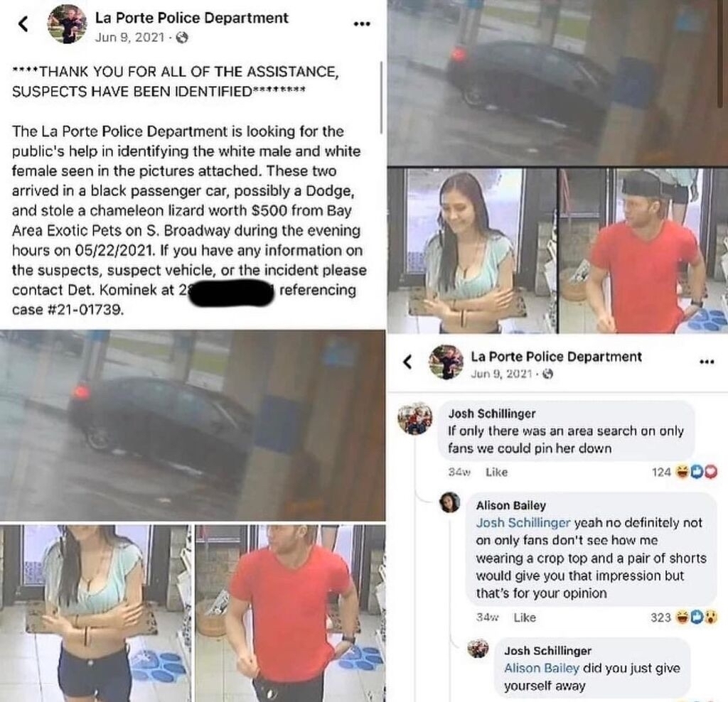This screenshot has height=702, width=728.
Task: Open large black car photo under post text
Action: tap(192, 426)
